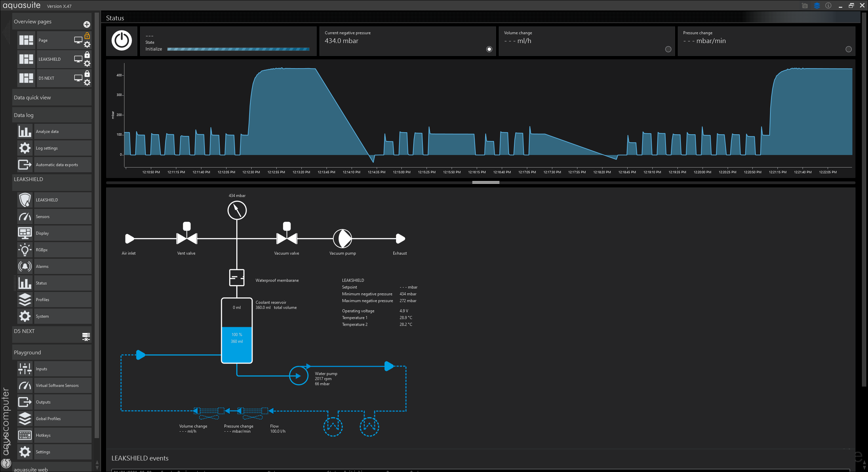
Task: Select Current negative pressure chart radio
Action: (489, 49)
